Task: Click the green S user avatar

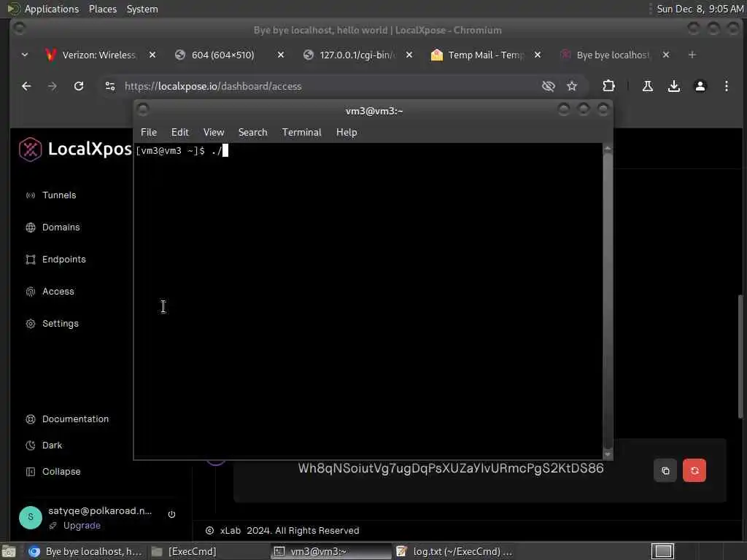Action: click(31, 518)
